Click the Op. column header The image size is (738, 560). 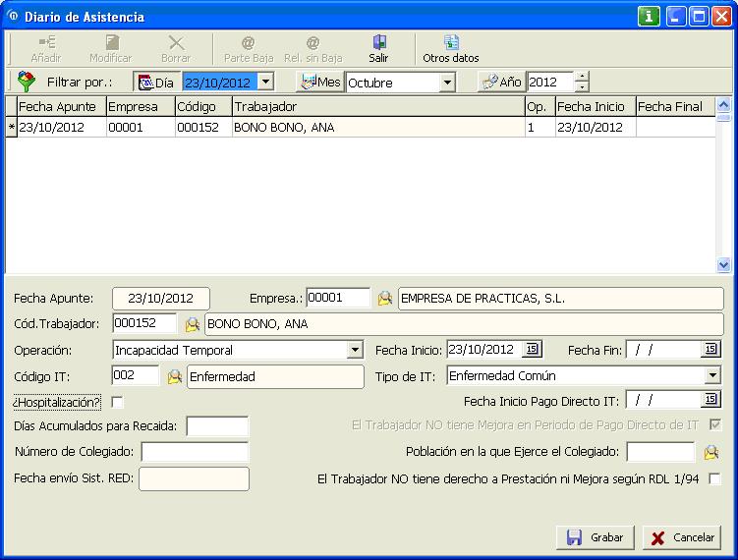(539, 107)
